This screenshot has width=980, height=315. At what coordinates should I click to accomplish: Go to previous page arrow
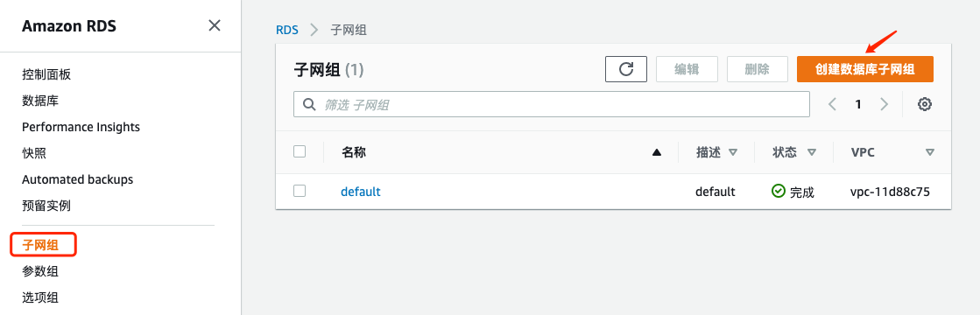tap(833, 104)
